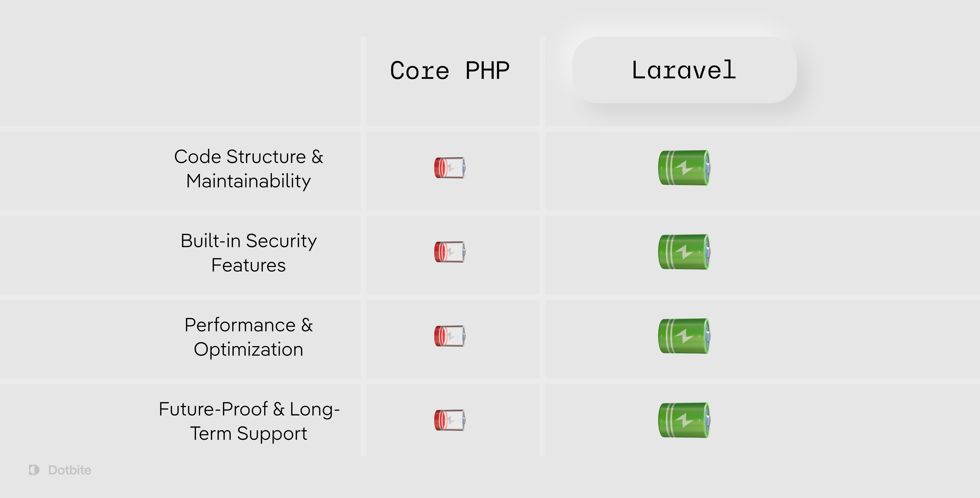Click the empty header cell above row labels
980x498 pixels.
180,81
